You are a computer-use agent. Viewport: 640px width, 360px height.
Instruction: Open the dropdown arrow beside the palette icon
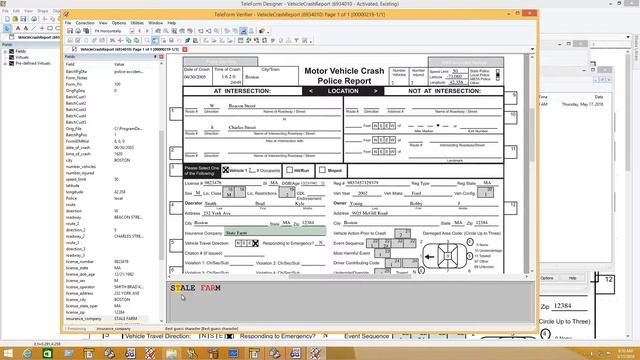[268, 31]
